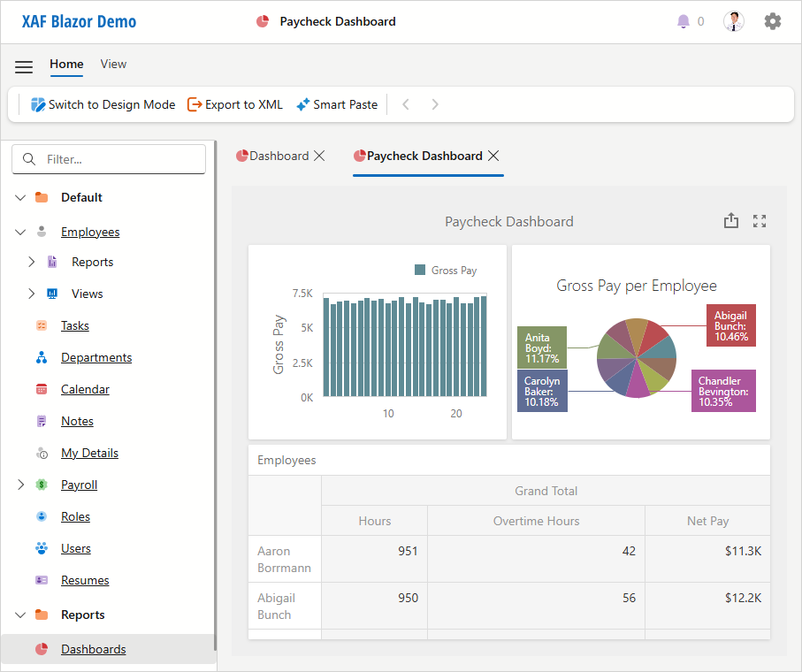The height and width of the screenshot is (672, 802).
Task: Open the user avatar profile
Action: pyautogui.click(x=733, y=21)
